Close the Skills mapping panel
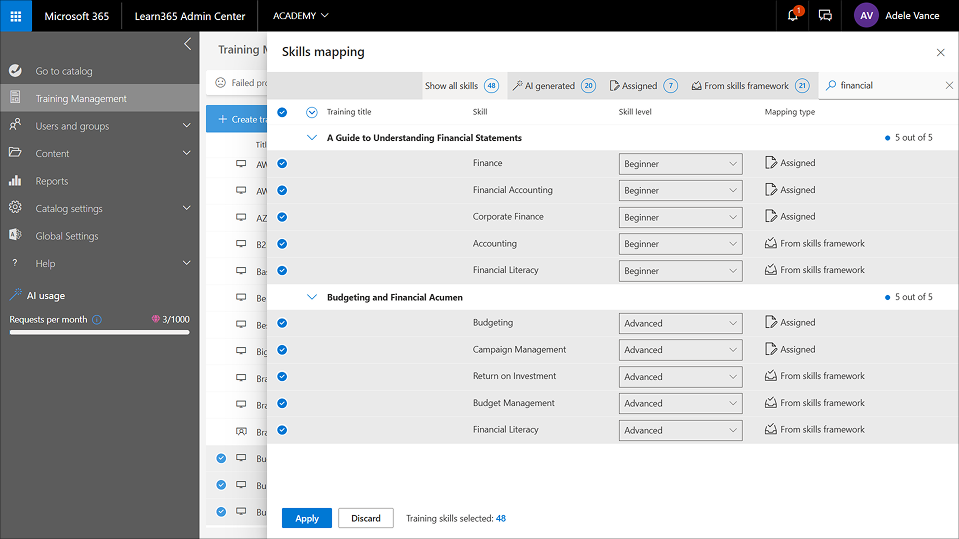959x539 pixels. click(x=940, y=52)
